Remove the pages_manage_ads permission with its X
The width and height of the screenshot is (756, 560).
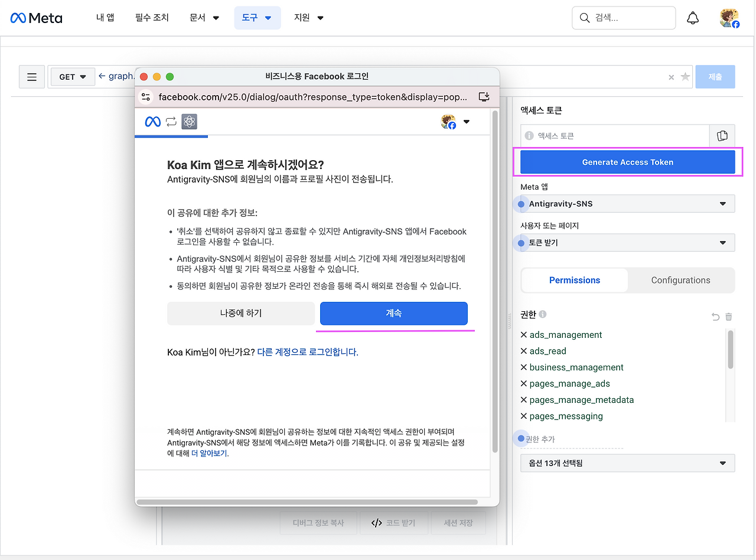click(x=524, y=384)
